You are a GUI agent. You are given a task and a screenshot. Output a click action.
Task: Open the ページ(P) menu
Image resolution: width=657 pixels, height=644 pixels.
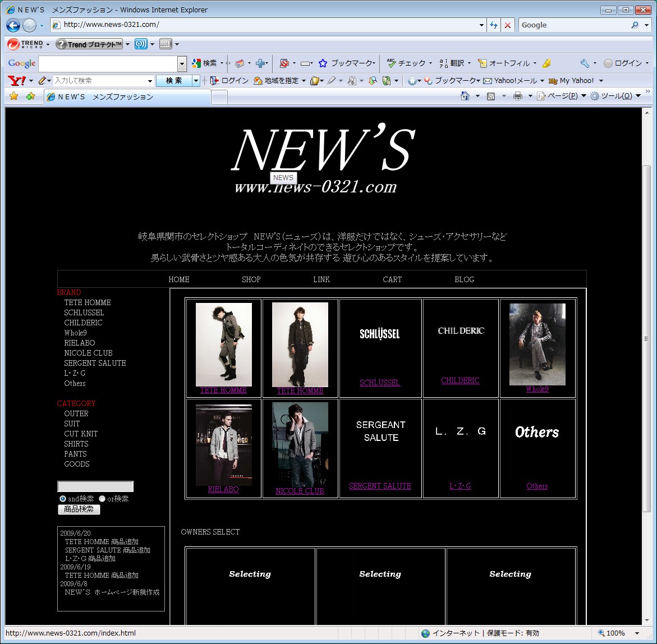click(x=562, y=96)
